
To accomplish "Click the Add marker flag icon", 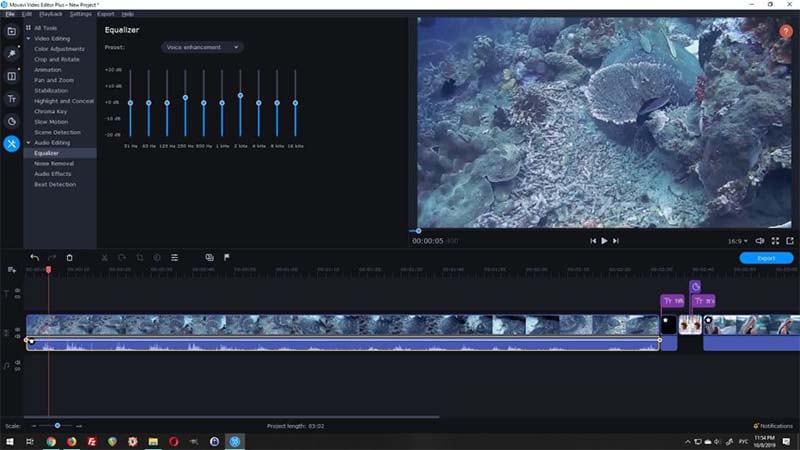I will pos(227,258).
